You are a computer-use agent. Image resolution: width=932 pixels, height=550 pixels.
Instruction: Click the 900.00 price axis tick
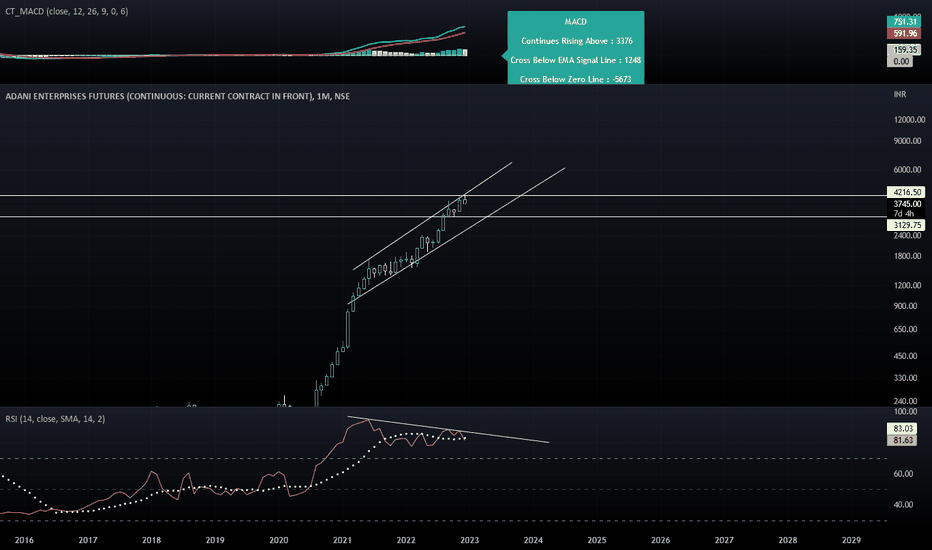point(905,306)
